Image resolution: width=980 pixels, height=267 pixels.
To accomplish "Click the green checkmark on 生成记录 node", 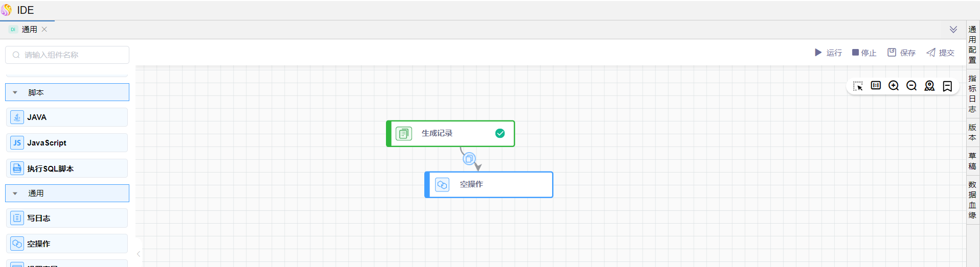I will (500, 133).
